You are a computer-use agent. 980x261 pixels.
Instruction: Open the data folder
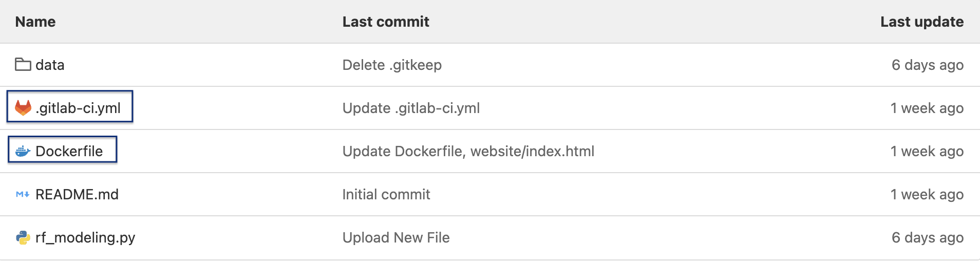pos(50,65)
